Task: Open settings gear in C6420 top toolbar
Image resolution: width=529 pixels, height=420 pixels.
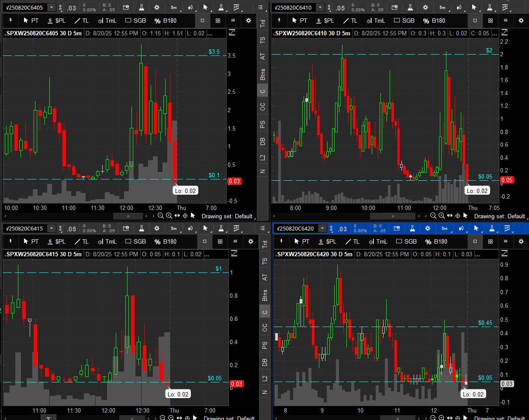Action: tap(427, 228)
